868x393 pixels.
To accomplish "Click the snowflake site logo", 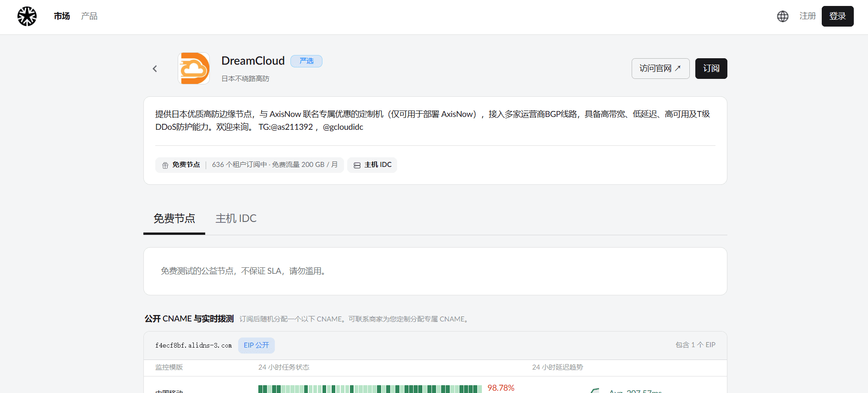I will 27,17.
